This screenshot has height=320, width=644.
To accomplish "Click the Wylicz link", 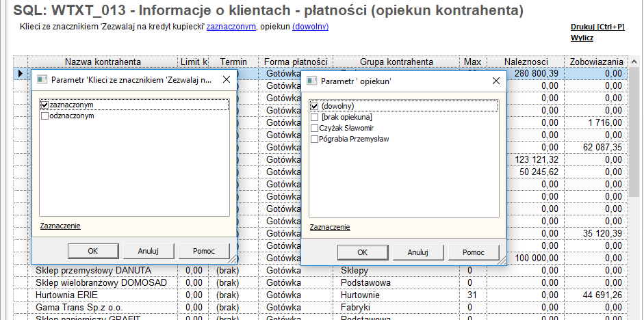I will pos(582,38).
